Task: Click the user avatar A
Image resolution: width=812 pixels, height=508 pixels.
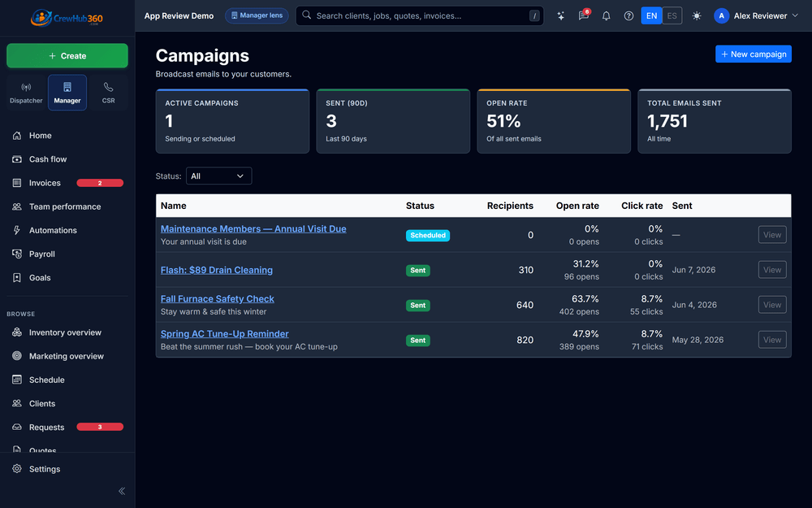Action: pos(721,15)
